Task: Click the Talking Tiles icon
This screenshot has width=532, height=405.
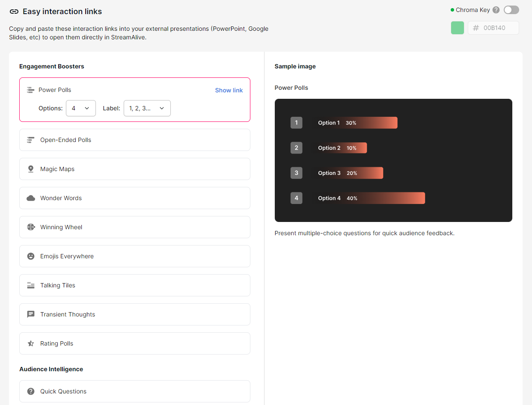Action: (31, 285)
